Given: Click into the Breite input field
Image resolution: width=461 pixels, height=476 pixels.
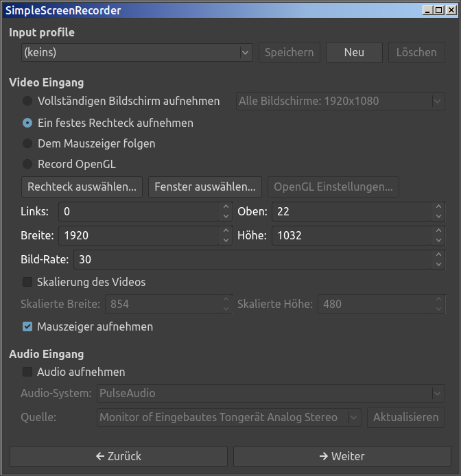Looking at the screenshot, I should coord(137,235).
